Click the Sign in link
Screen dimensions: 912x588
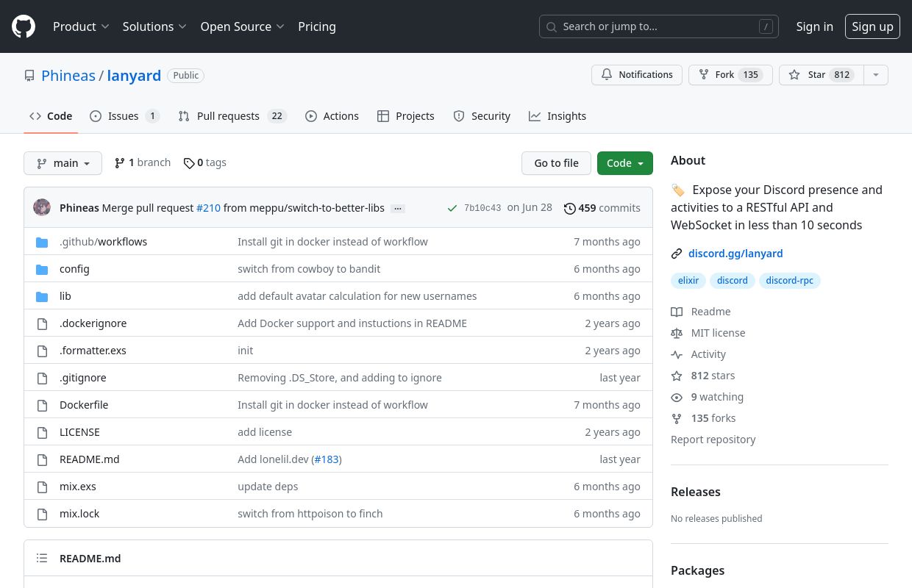[x=815, y=26]
